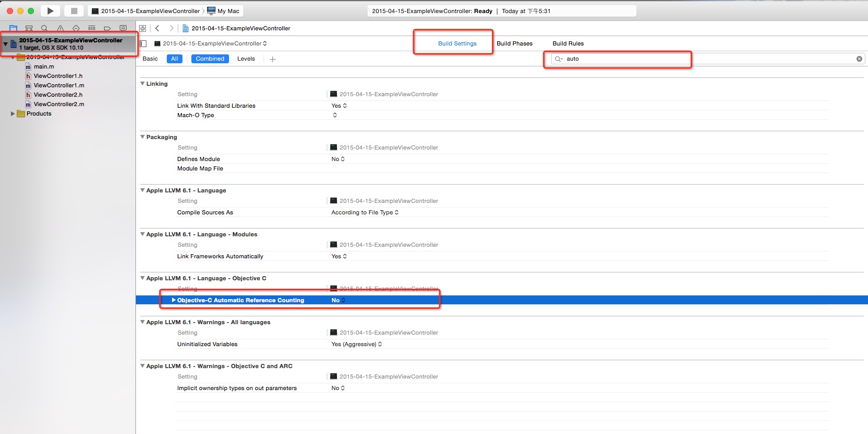The width and height of the screenshot is (868, 434).
Task: Add a new build setting with plus button
Action: click(x=272, y=59)
